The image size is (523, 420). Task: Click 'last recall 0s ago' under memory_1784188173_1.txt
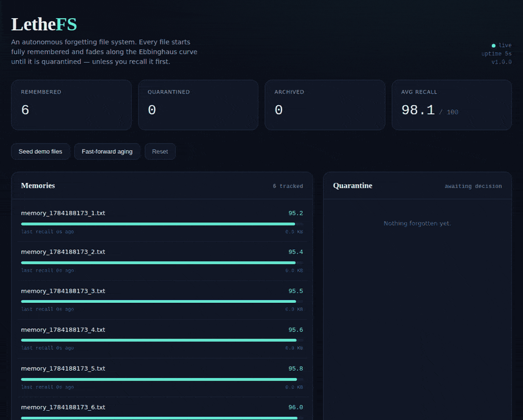(x=47, y=232)
